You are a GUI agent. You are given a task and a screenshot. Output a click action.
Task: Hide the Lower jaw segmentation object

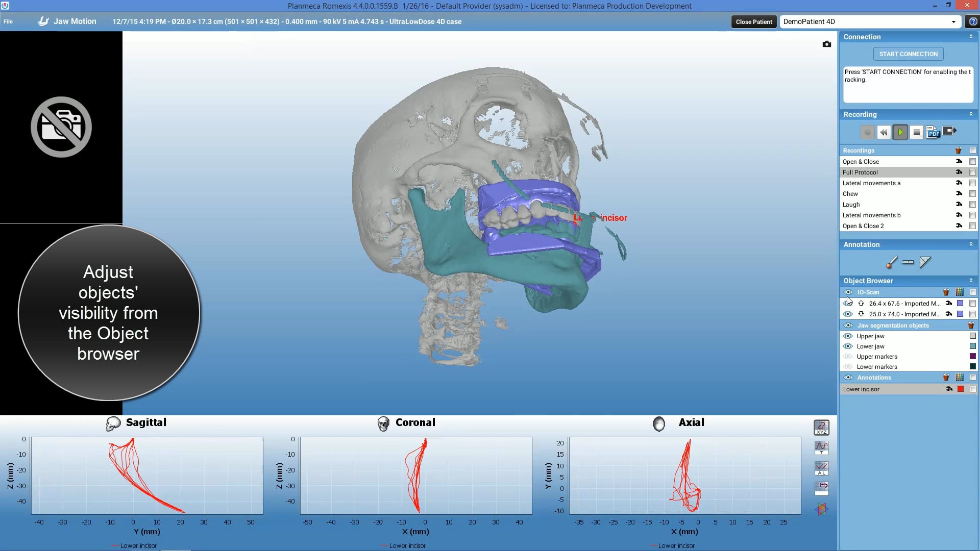click(849, 346)
